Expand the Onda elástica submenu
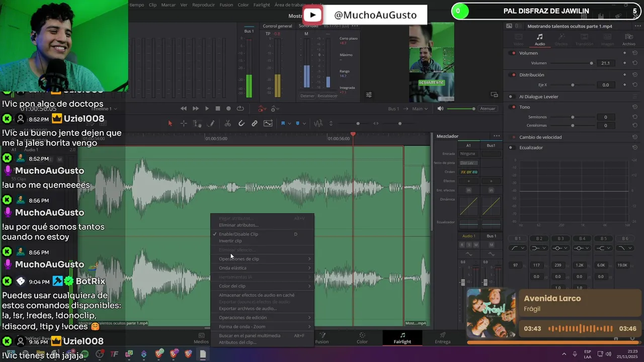This screenshot has width=644, height=362. click(262, 268)
